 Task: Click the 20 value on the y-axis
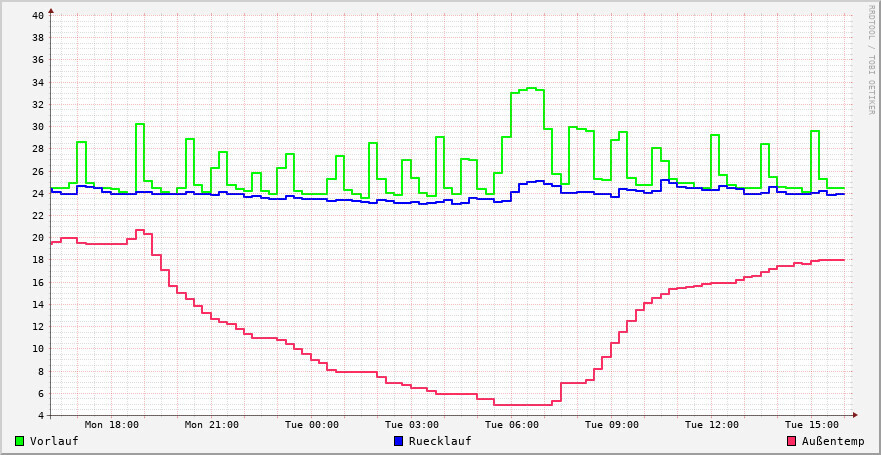click(38, 238)
